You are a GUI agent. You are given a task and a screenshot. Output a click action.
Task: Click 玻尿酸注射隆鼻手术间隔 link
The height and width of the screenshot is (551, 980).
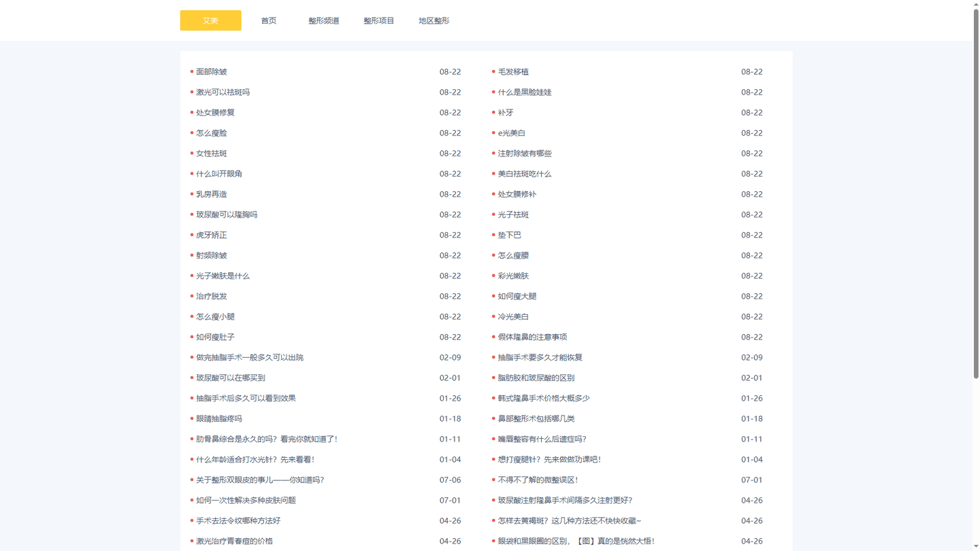coord(566,500)
